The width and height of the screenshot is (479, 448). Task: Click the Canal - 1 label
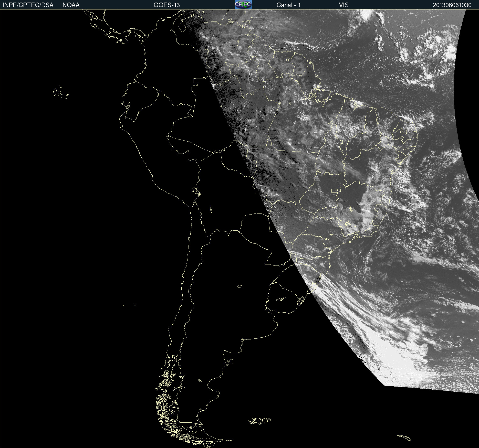(x=289, y=5)
